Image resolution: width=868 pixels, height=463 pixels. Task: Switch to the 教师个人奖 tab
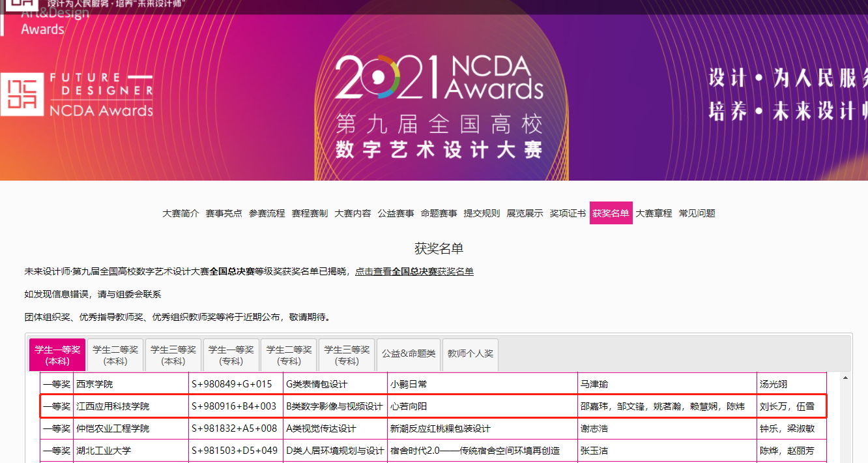coord(470,353)
